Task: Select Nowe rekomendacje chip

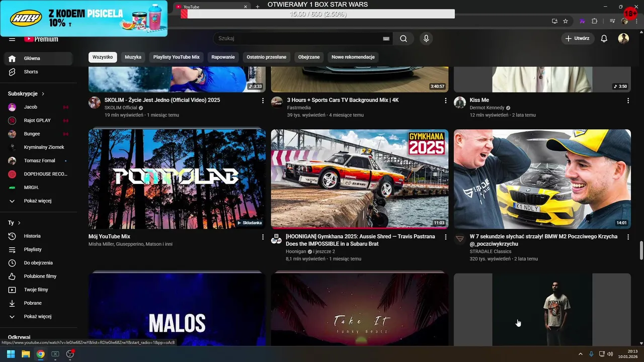Action: pos(353,57)
